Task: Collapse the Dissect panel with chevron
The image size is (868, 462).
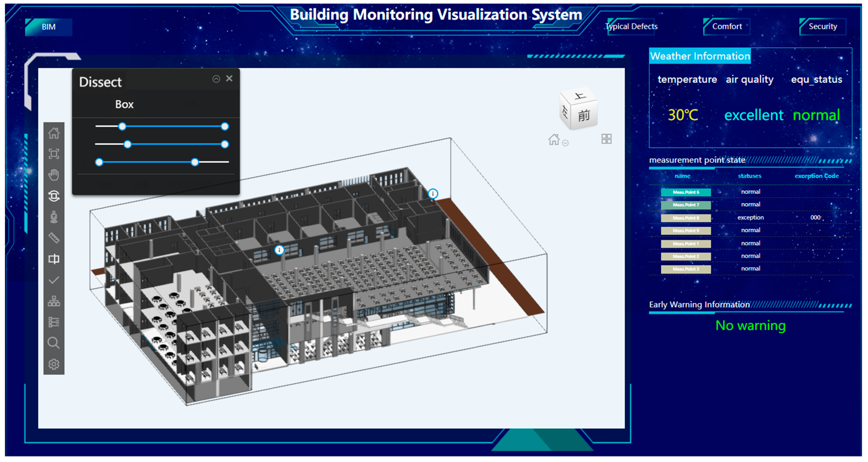Action: pos(216,79)
